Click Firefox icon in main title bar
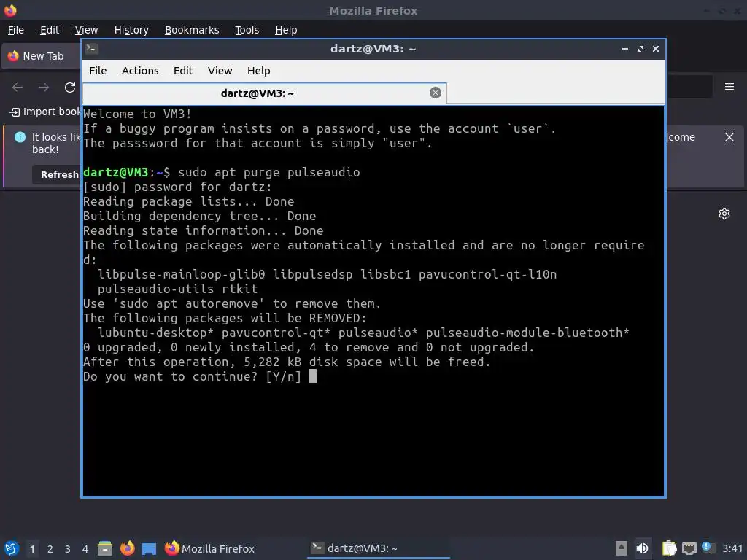747x560 pixels. [x=10, y=10]
